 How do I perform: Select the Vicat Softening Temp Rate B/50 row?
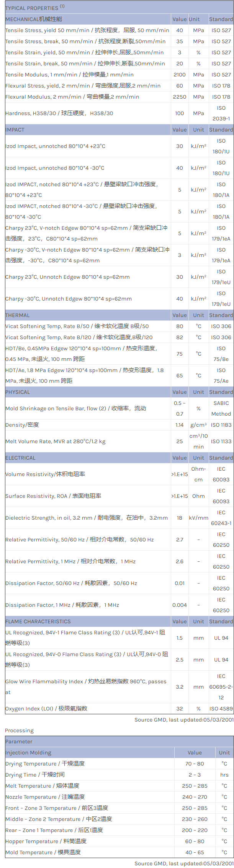(x=77, y=327)
